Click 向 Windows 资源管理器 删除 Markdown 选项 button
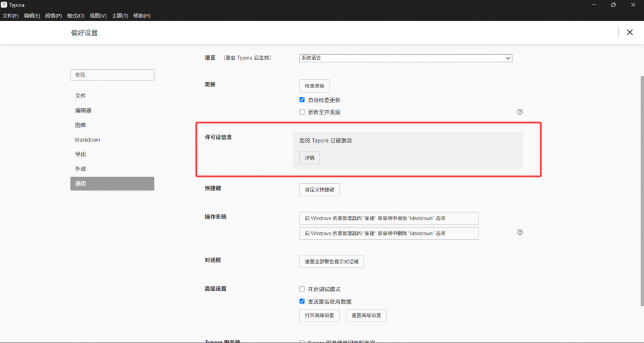 [389, 233]
